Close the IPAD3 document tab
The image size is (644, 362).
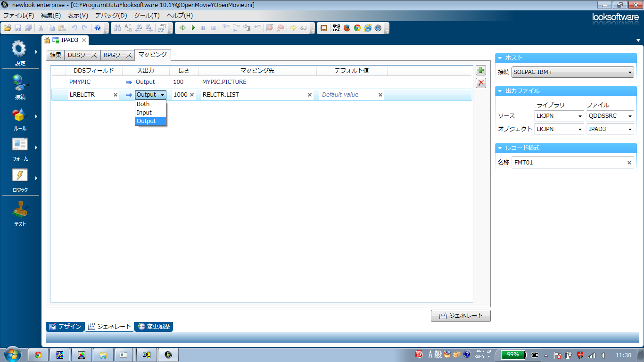click(x=83, y=40)
